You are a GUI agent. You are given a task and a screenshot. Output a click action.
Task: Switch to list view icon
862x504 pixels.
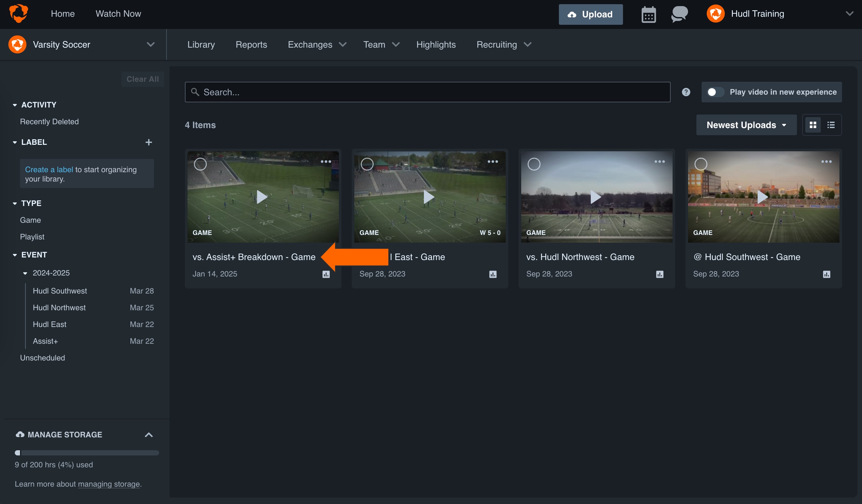(831, 125)
